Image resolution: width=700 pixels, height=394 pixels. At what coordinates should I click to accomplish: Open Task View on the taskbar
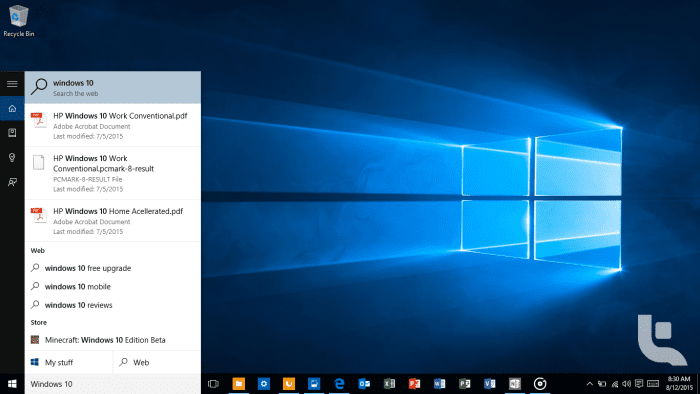point(213,384)
